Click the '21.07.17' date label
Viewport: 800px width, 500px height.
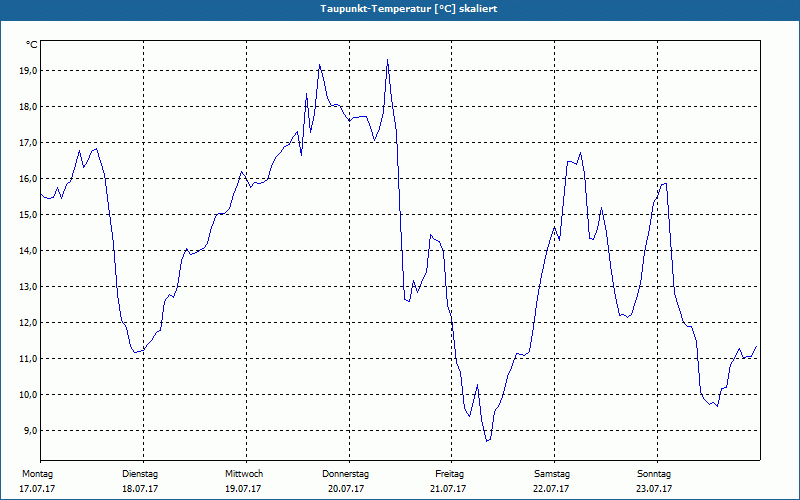(448, 489)
